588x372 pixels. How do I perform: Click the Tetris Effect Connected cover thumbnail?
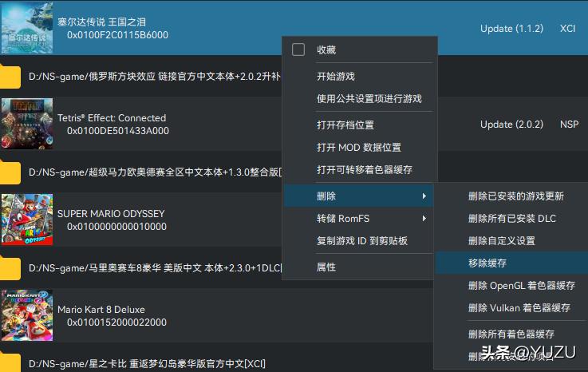click(x=27, y=124)
